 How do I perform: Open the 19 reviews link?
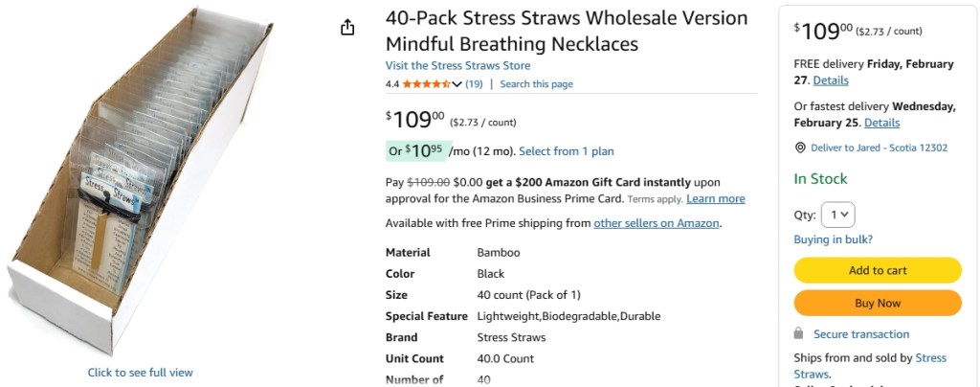(x=474, y=84)
